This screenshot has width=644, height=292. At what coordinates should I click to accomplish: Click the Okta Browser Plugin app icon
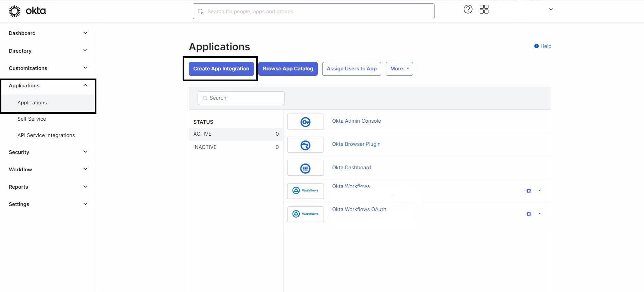[x=305, y=145]
